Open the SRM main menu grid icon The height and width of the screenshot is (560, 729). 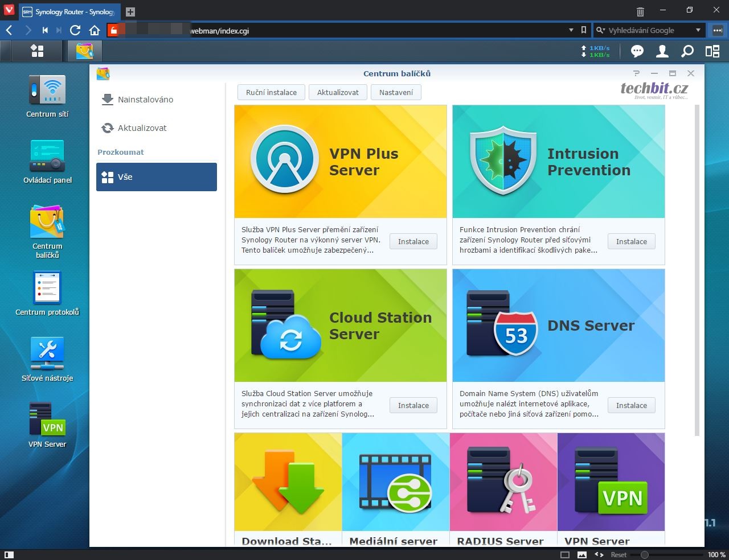pos(37,51)
